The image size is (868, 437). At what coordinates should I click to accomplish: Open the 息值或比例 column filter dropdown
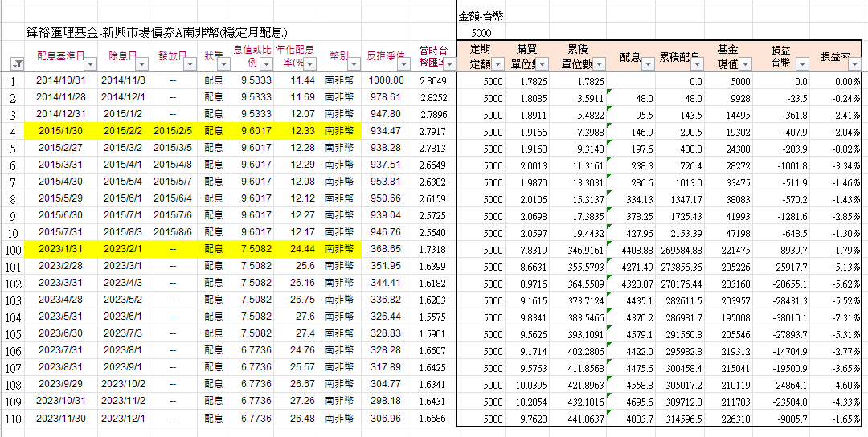[x=266, y=64]
